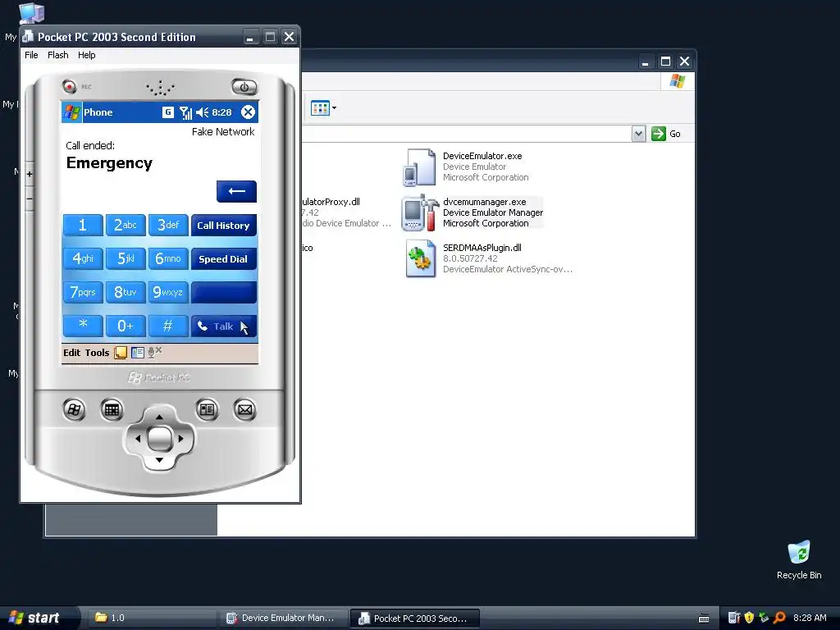Image resolution: width=840 pixels, height=630 pixels.
Task: Tap the signal strength antenna icon
Action: 185,112
